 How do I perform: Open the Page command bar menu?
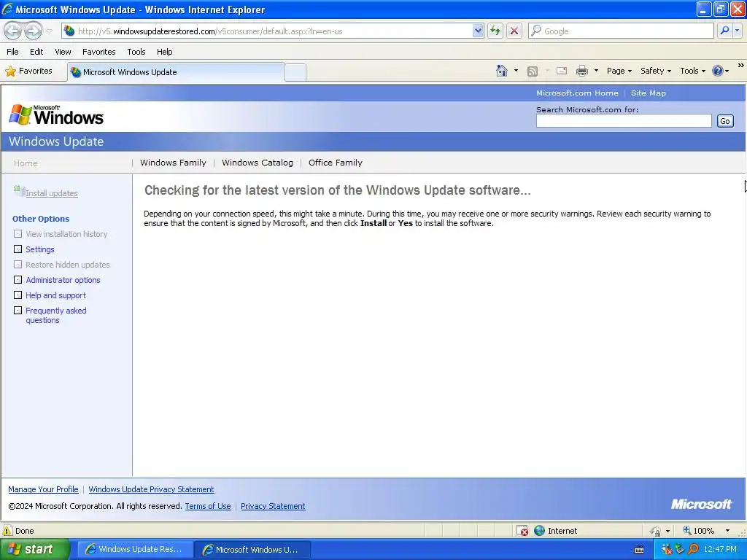tap(619, 71)
